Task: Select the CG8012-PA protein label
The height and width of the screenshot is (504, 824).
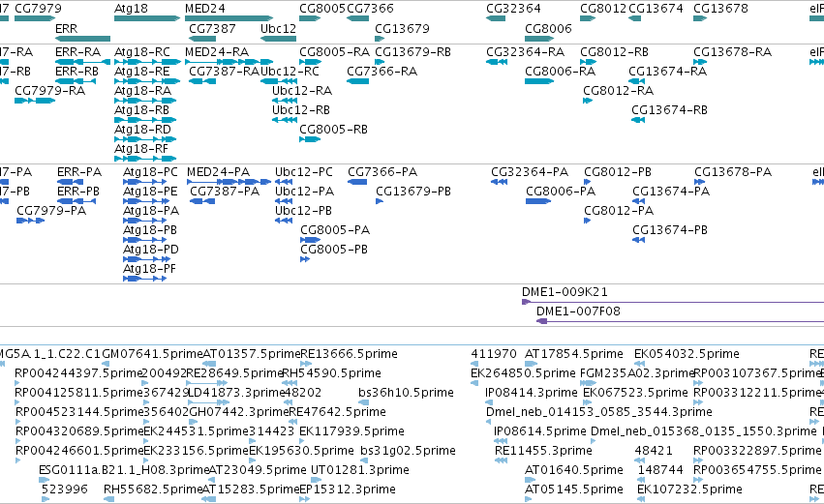Action: (619, 211)
